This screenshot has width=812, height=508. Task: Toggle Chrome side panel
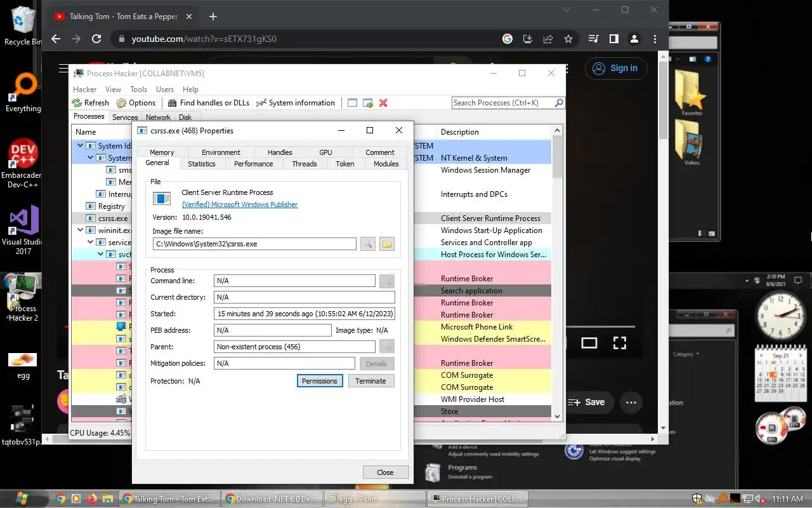613,39
